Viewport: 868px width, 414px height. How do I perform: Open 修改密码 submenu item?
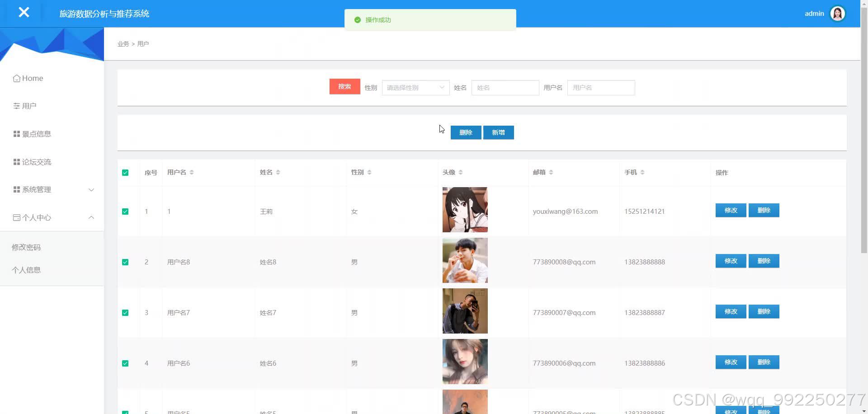[26, 247]
